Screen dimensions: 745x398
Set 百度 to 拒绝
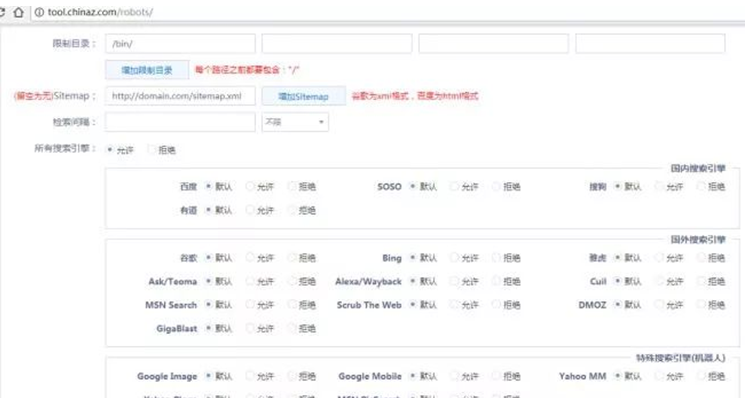[292, 186]
